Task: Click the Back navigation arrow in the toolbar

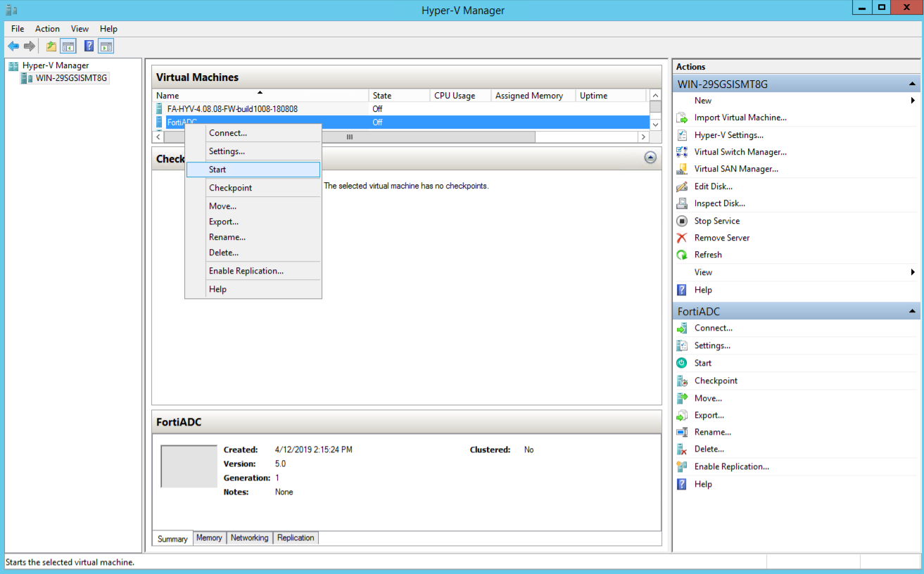Action: click(13, 46)
